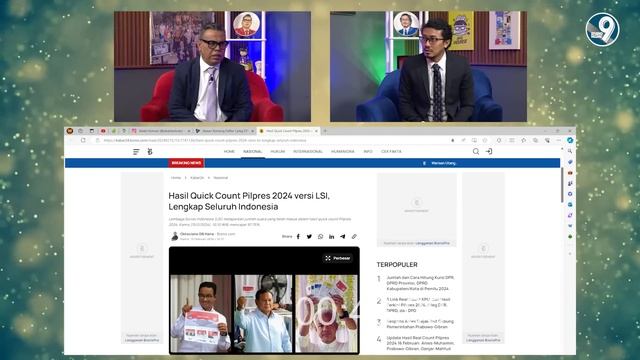Viewport: 640px width, 360px height.
Task: Copy article link icon
Action: [354, 236]
